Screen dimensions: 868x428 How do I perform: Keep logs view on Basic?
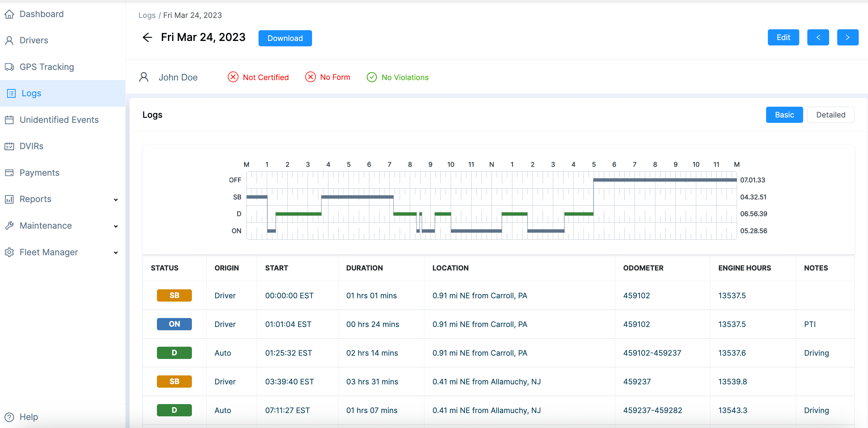(784, 114)
